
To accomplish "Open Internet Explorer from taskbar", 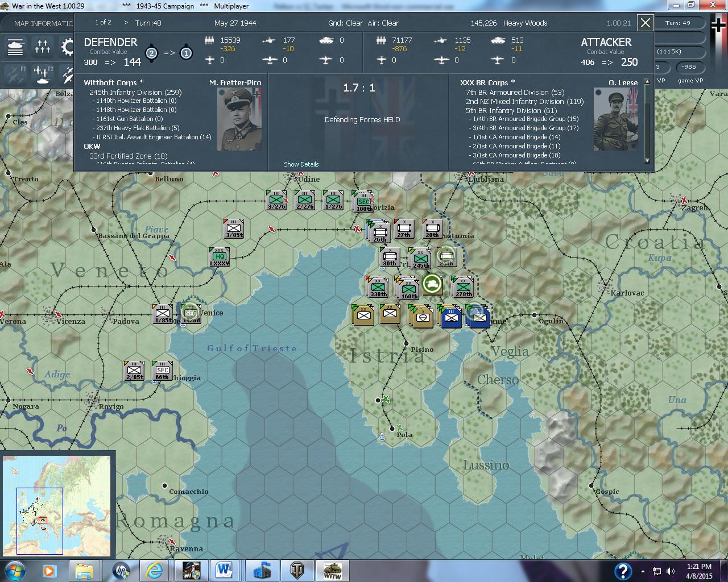I will tap(154, 571).
